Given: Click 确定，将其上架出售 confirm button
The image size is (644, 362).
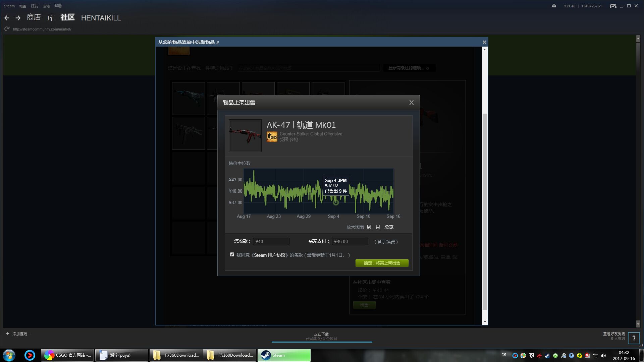Looking at the screenshot, I should click(382, 262).
